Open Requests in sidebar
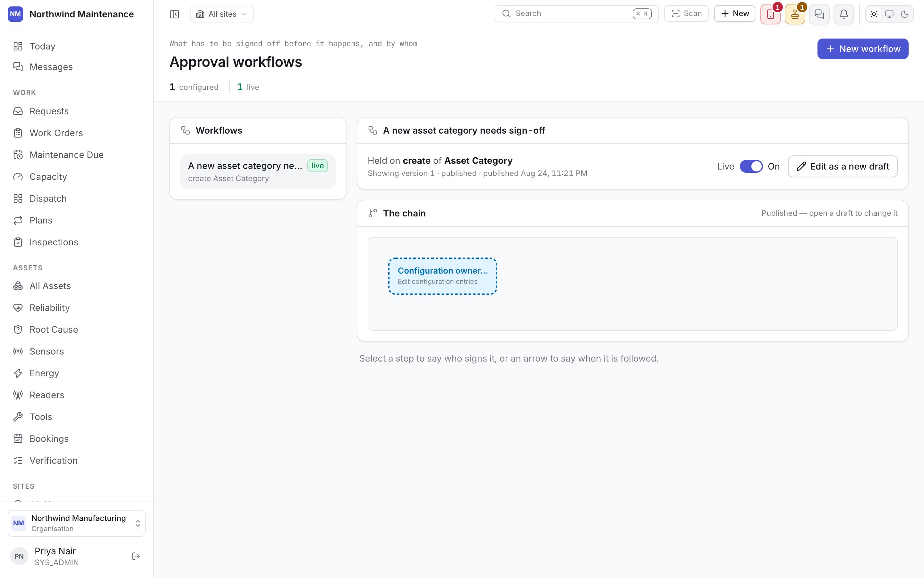The height and width of the screenshot is (578, 924). 76,111
